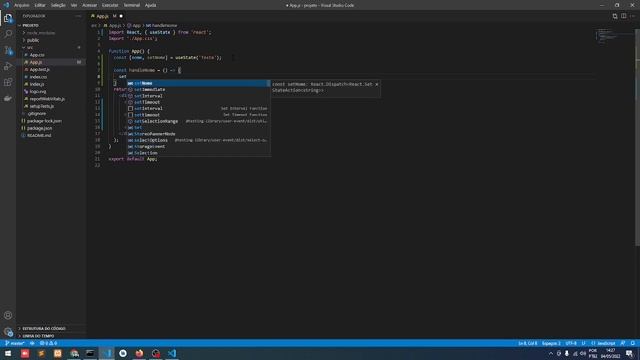Image resolution: width=640 pixels, height=360 pixels.
Task: Open the Arquivo menu
Action: point(22,5)
